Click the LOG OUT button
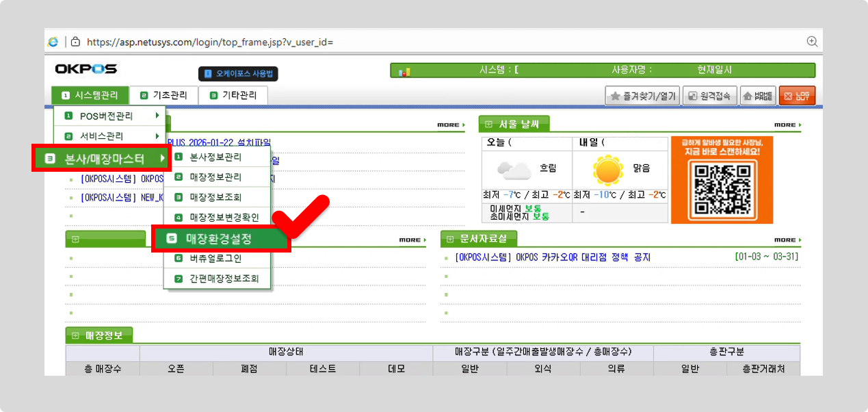 pyautogui.click(x=797, y=96)
